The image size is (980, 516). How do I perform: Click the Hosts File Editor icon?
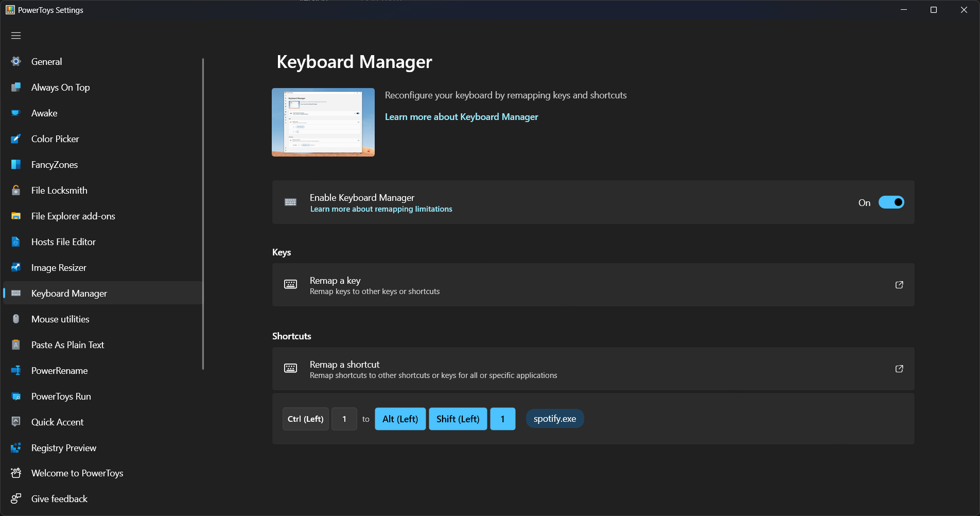16,242
